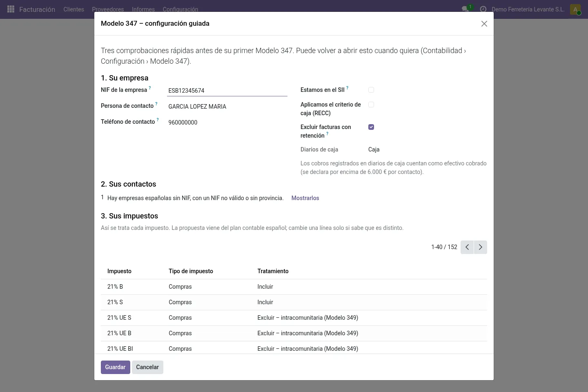Enable the Estamos en el SII checkbox
Screen dimensions: 588x392
371,90
